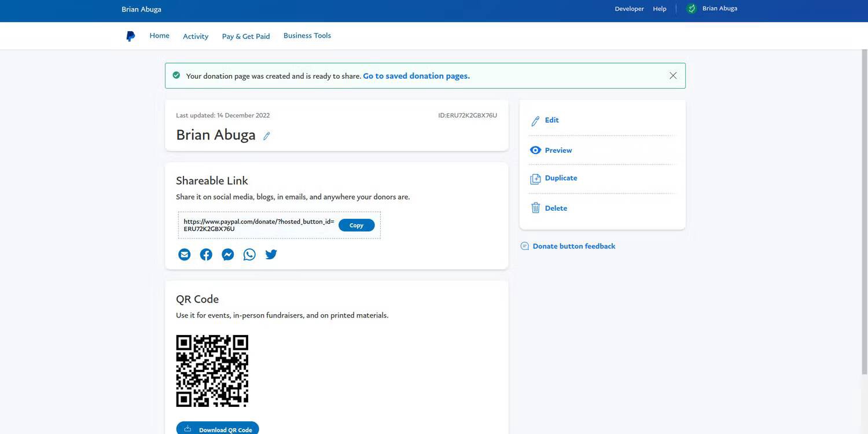Open Brian Abuga account in top right
This screenshot has height=434, width=868.
[720, 9]
